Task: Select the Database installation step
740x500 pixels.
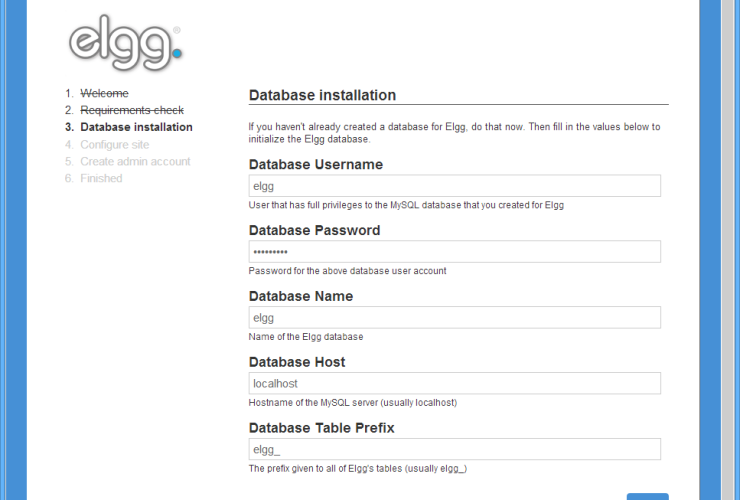Action: (x=136, y=127)
